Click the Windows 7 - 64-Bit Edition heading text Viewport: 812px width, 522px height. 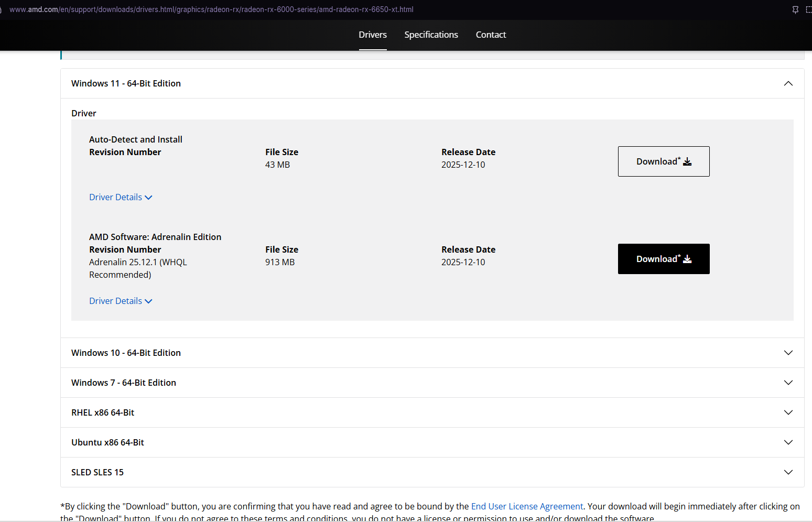124,383
